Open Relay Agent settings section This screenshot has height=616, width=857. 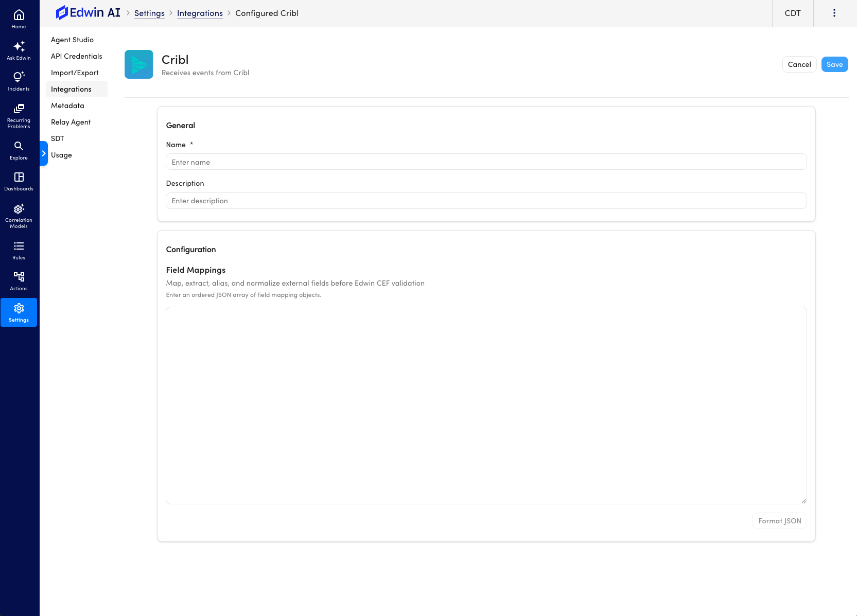tap(71, 122)
